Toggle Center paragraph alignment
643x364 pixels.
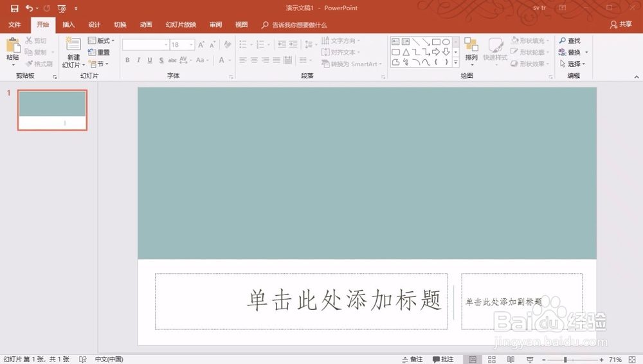(x=254, y=60)
